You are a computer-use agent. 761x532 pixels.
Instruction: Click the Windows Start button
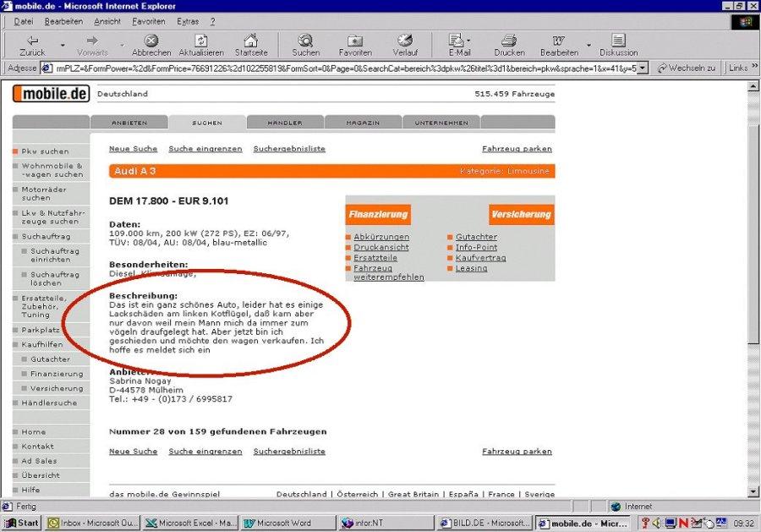(x=21, y=523)
